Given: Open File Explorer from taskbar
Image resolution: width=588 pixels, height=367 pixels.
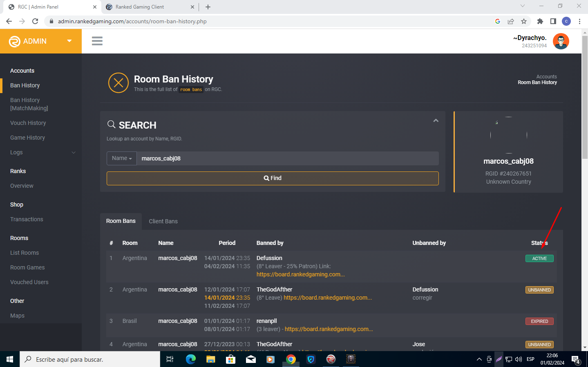Looking at the screenshot, I should tap(210, 359).
